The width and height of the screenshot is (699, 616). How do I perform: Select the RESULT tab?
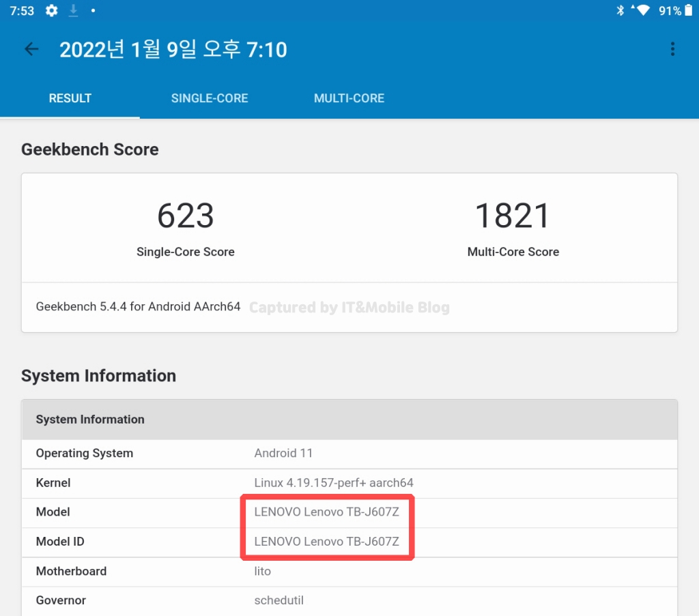point(70,98)
